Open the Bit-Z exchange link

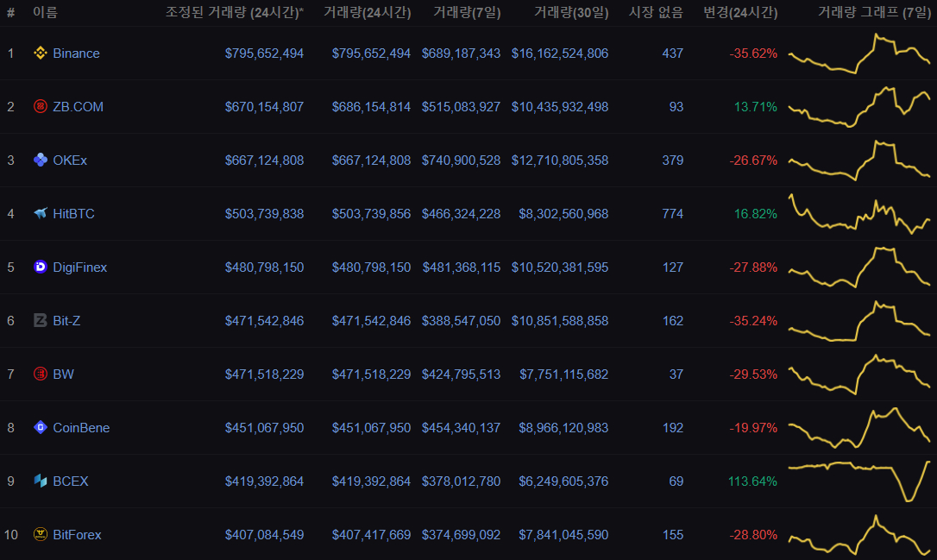pyautogui.click(x=66, y=320)
